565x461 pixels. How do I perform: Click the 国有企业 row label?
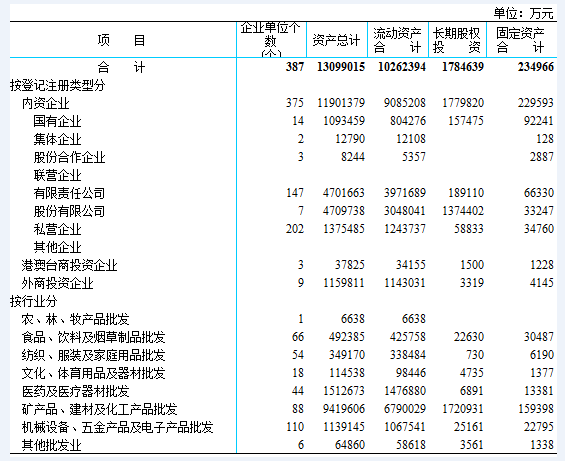click(57, 121)
